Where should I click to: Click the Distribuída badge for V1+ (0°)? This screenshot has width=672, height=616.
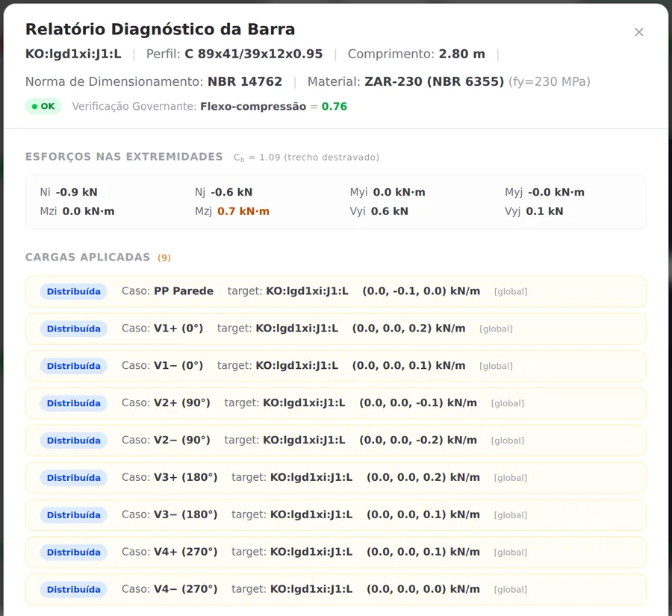[x=74, y=329]
